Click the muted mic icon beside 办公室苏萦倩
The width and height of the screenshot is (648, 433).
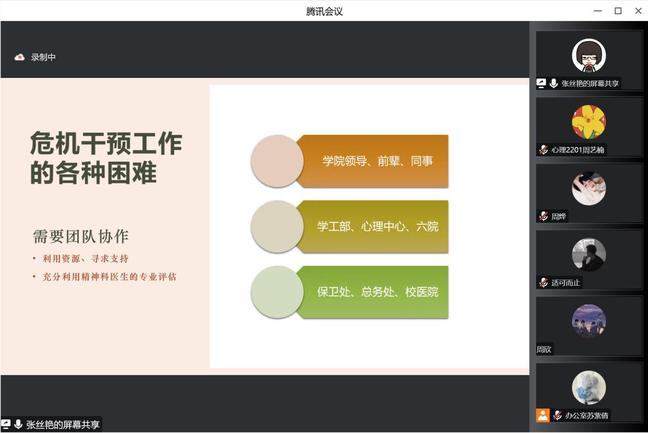556,415
